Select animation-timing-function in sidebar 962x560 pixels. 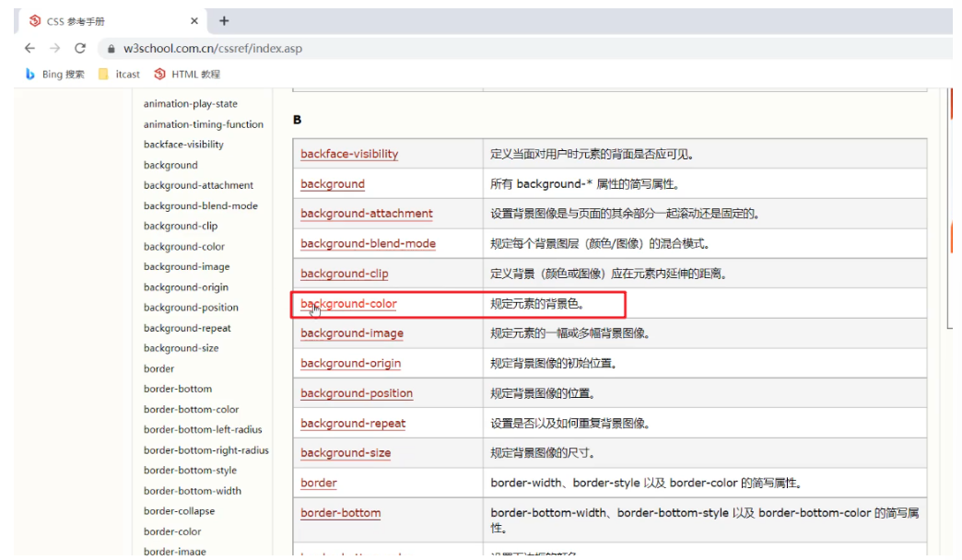coord(203,124)
